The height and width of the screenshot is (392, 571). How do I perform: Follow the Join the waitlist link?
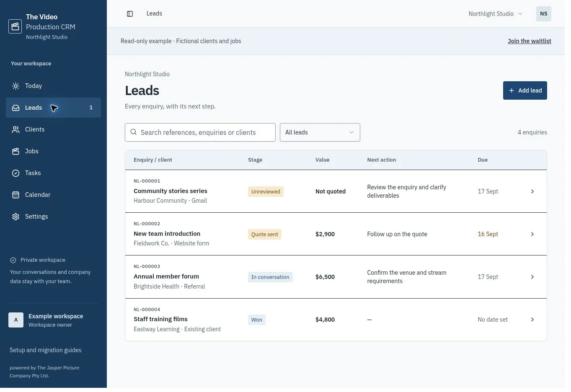530,41
